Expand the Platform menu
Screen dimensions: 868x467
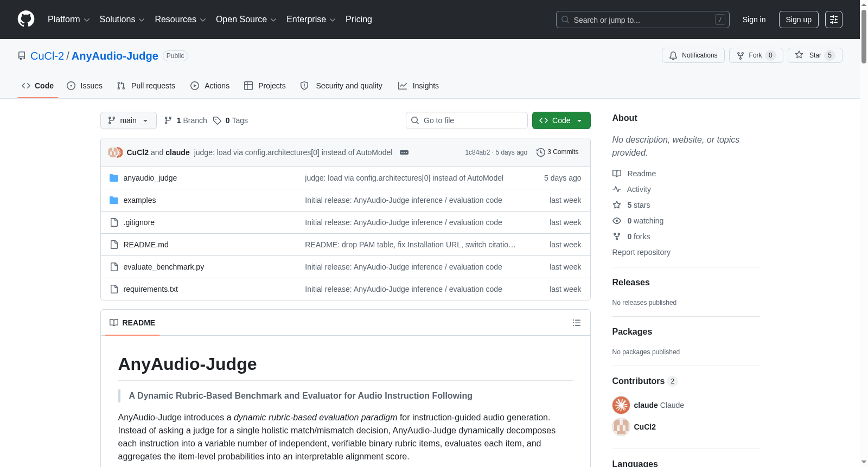[68, 20]
